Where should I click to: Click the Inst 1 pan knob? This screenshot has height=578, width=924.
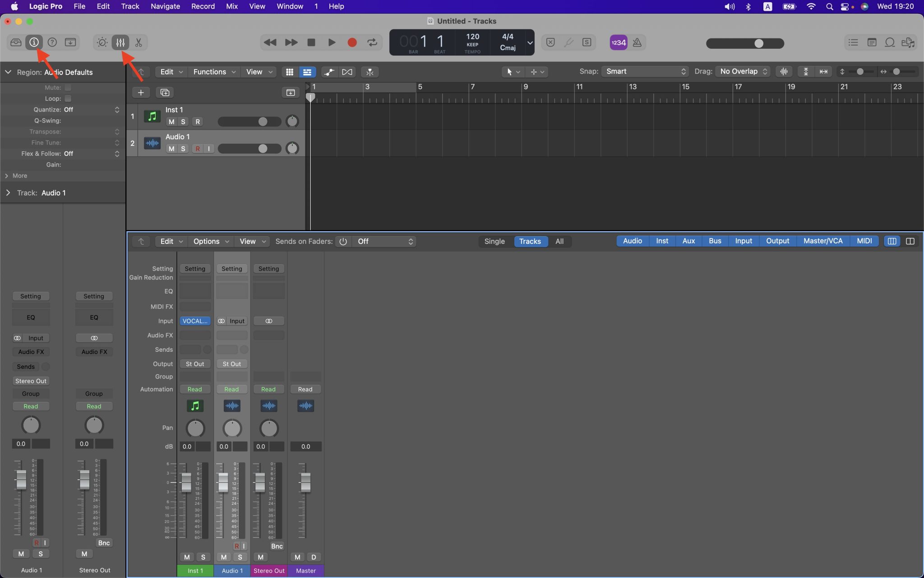[x=195, y=428]
